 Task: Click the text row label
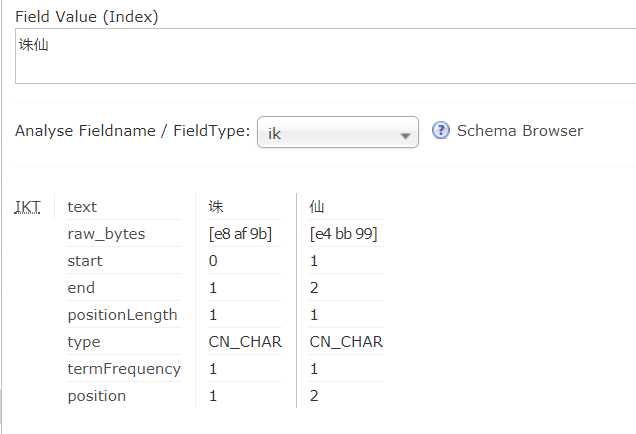82,207
